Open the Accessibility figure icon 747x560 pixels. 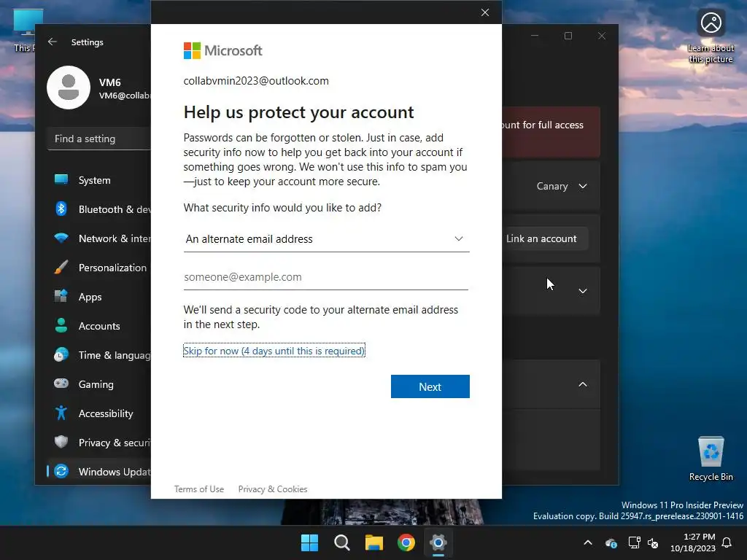point(61,413)
